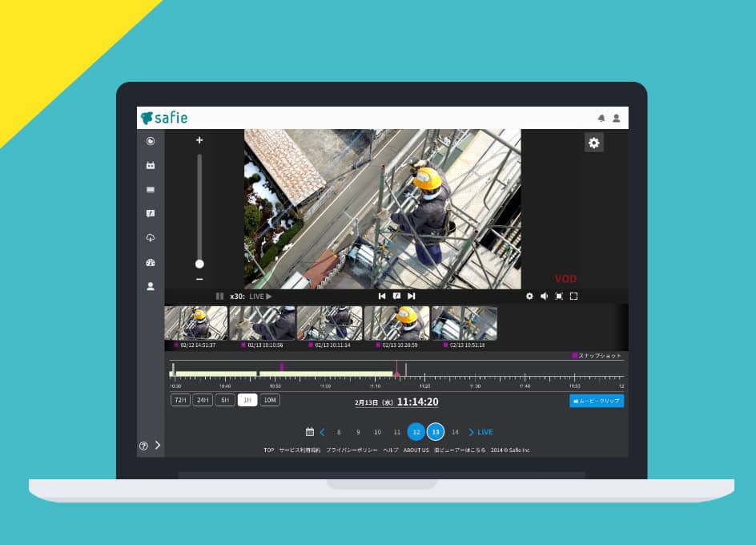Open the ABOUT US footer link

416,450
